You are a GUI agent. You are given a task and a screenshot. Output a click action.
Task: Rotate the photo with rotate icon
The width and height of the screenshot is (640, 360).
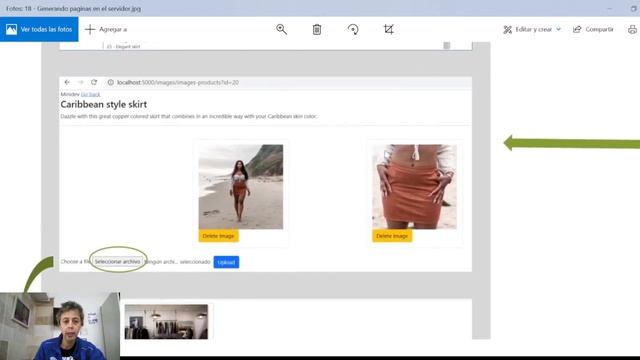point(353,29)
